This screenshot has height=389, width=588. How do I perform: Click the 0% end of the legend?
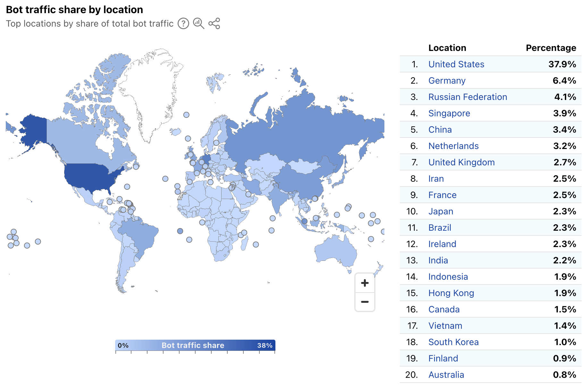[123, 345]
